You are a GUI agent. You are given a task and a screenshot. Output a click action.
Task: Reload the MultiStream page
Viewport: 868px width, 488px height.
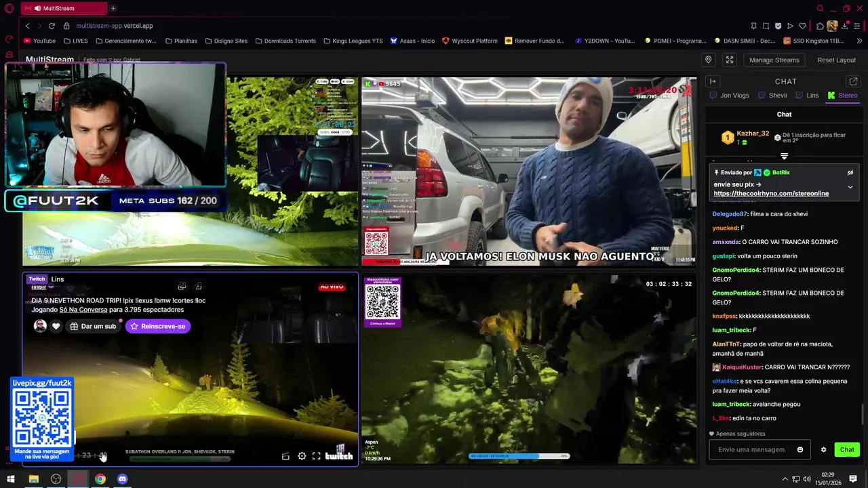click(x=51, y=26)
